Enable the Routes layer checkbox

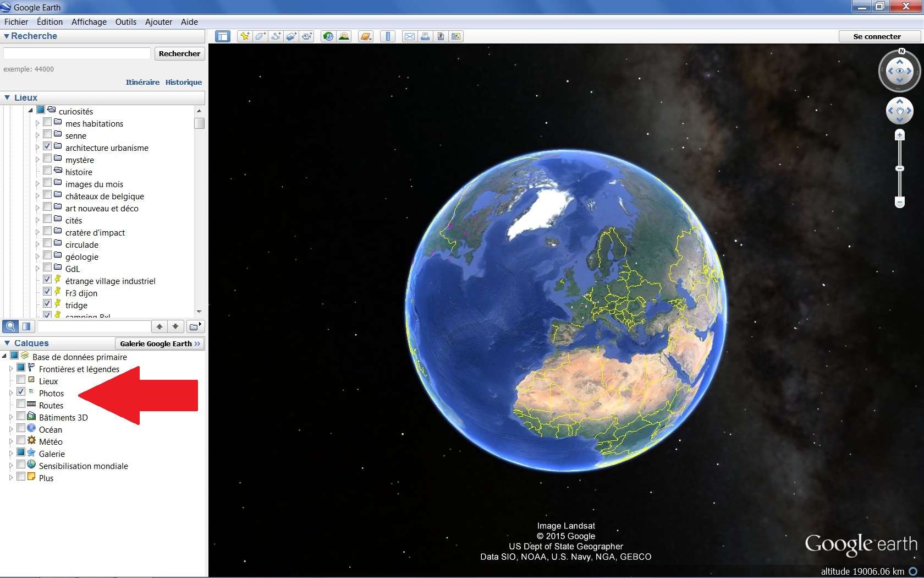(21, 404)
